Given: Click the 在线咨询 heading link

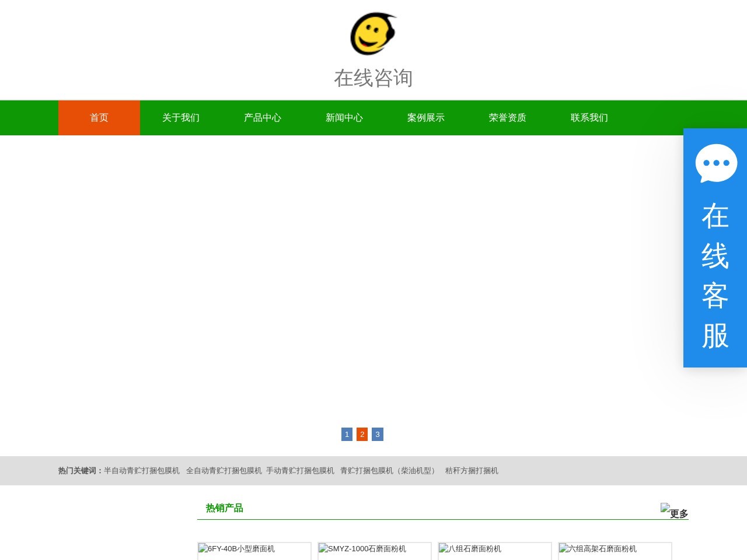Looking at the screenshot, I should pyautogui.click(x=373, y=78).
